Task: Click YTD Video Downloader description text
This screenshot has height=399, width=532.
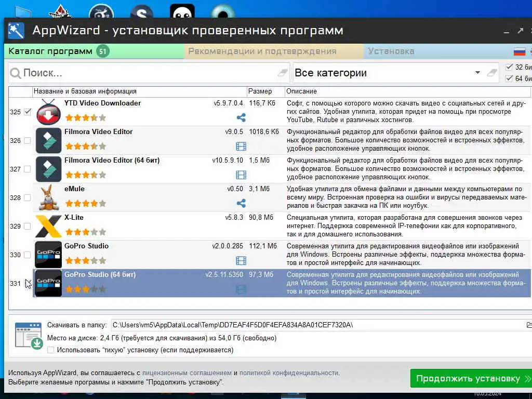Action: [x=406, y=112]
